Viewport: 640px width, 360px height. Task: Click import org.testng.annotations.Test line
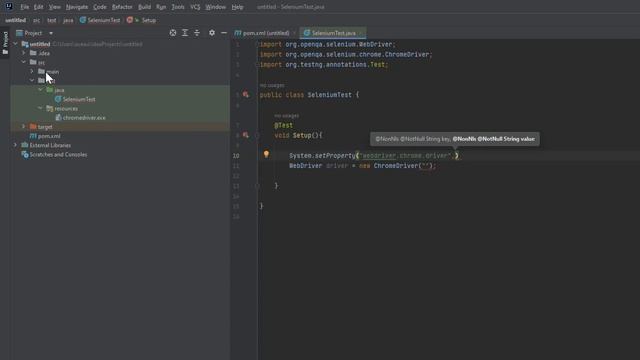coord(324,64)
